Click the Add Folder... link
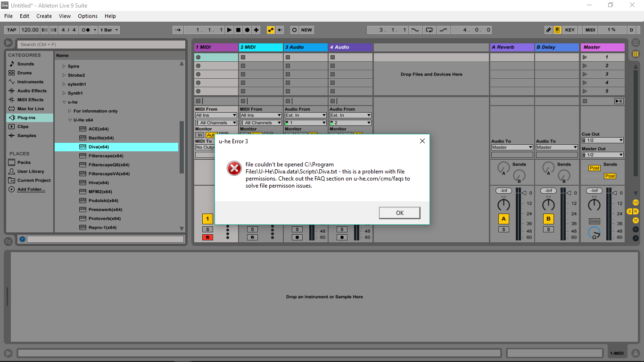This screenshot has width=644, height=362. [x=31, y=189]
